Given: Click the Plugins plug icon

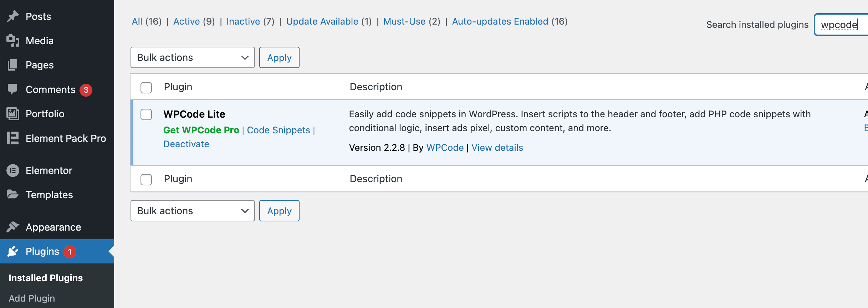Looking at the screenshot, I should 13,251.
